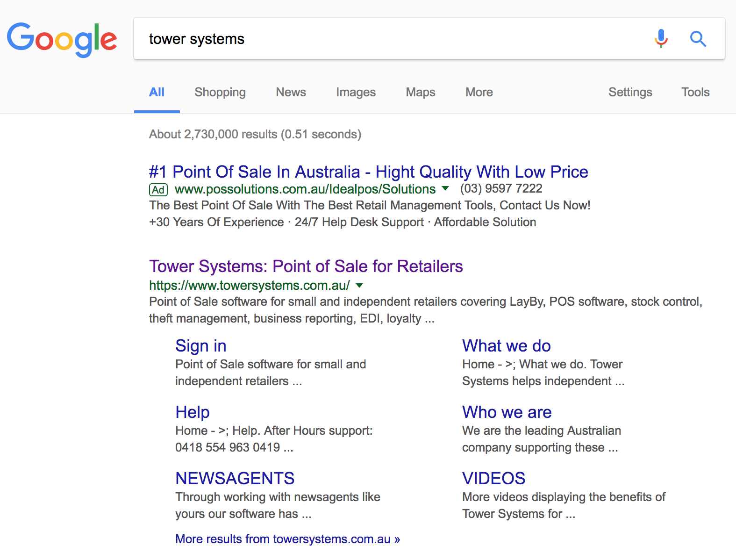Click the Google logo
The width and height of the screenshot is (736, 560).
pyautogui.click(x=62, y=39)
